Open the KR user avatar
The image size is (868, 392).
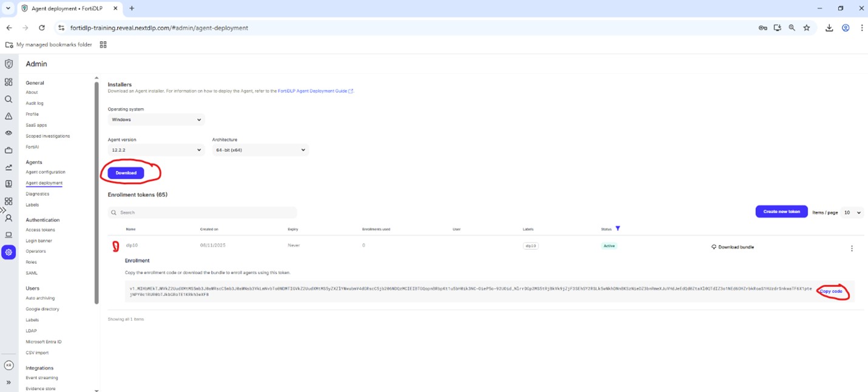8,365
